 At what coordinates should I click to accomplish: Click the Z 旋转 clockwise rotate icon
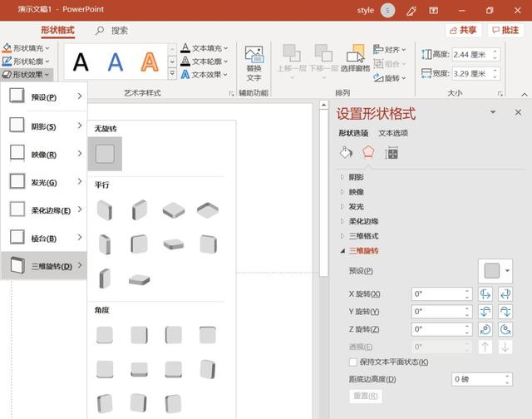coord(486,329)
